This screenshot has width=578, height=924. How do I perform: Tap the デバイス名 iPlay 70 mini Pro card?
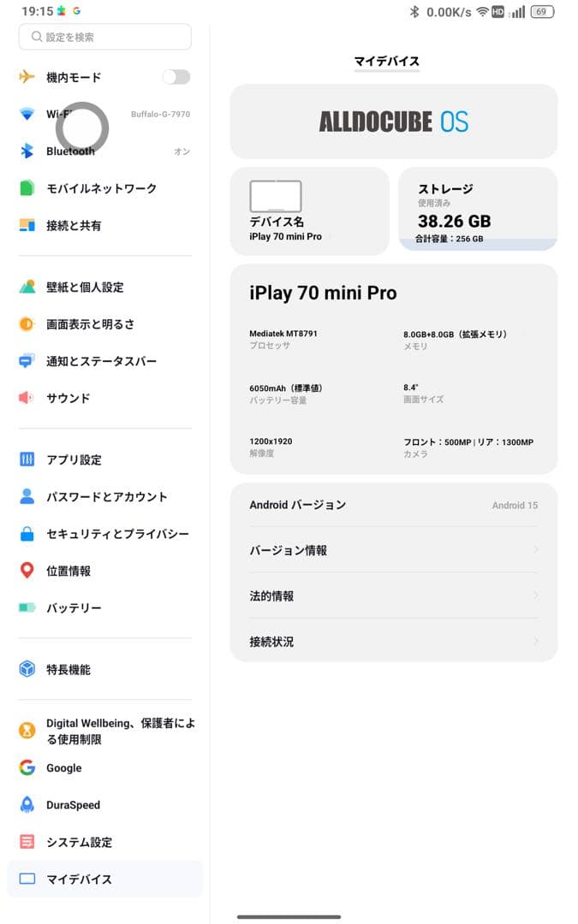[x=309, y=210]
